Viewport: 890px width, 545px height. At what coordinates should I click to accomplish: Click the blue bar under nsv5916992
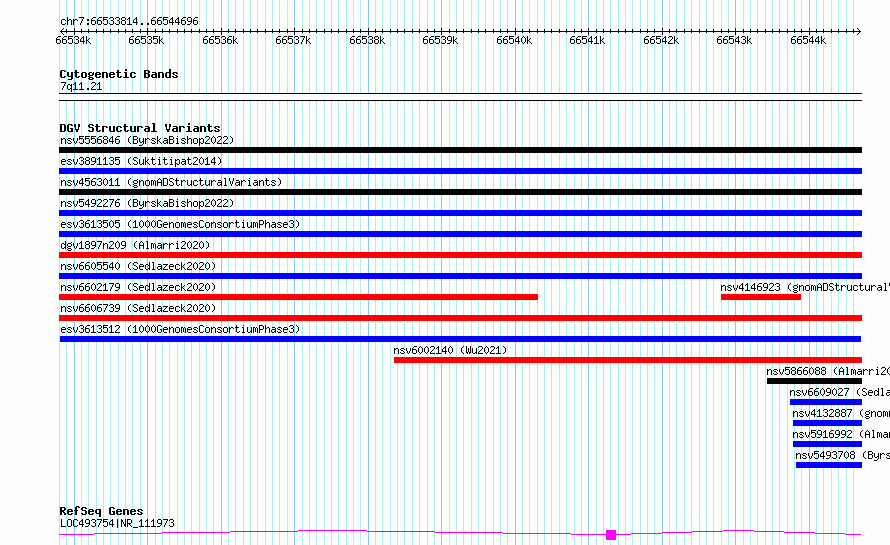tap(828, 444)
